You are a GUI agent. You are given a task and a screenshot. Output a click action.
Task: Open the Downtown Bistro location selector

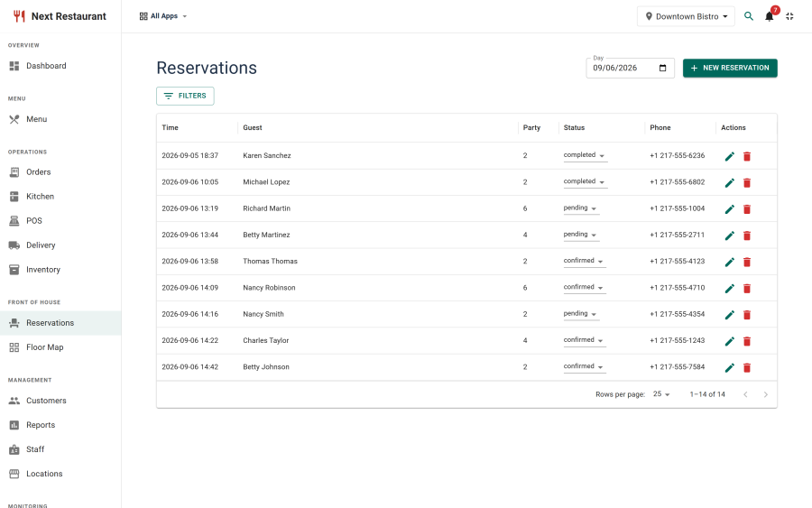click(x=686, y=16)
